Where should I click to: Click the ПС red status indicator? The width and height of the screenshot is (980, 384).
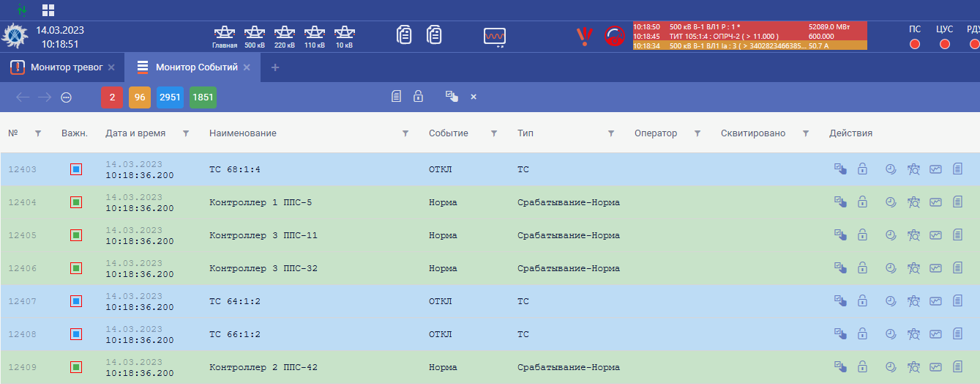point(915,44)
